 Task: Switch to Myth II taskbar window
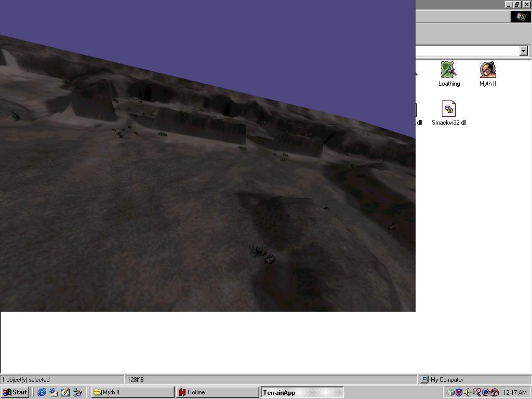(x=132, y=392)
